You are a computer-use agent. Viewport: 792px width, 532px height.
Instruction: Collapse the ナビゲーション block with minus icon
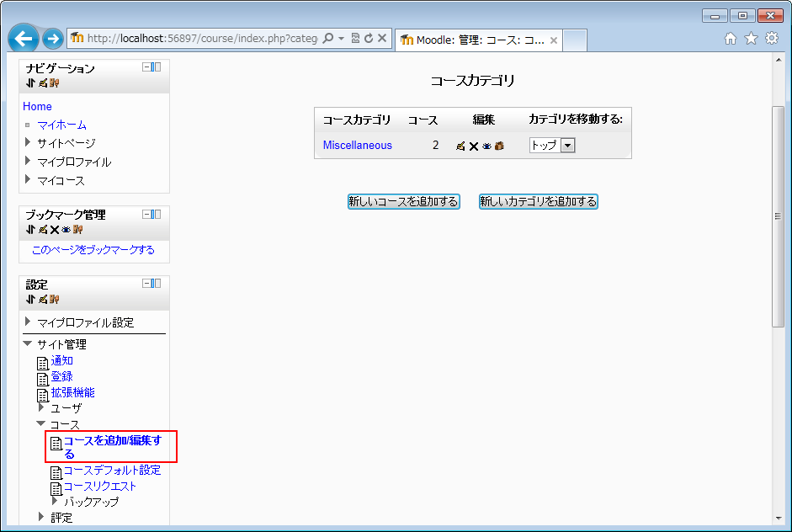(146, 67)
